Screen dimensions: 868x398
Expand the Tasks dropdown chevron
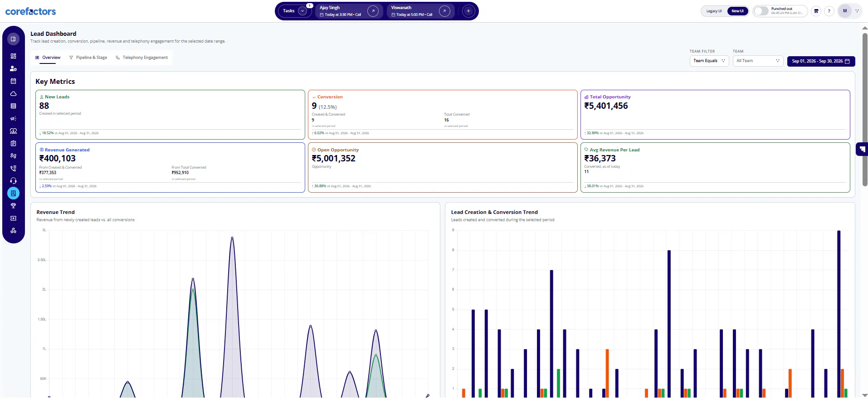click(x=302, y=11)
